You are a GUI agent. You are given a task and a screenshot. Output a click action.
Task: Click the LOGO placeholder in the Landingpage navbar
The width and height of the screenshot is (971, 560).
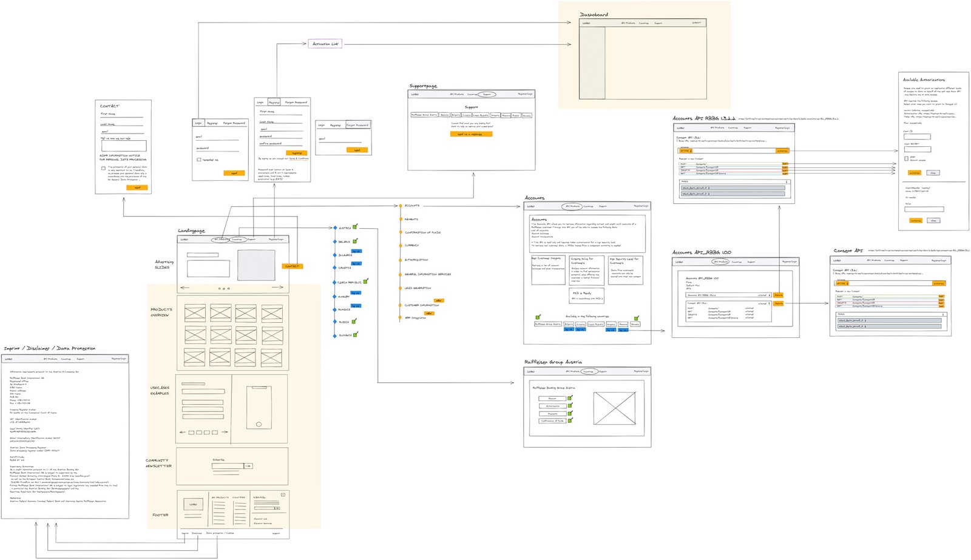pyautogui.click(x=184, y=239)
